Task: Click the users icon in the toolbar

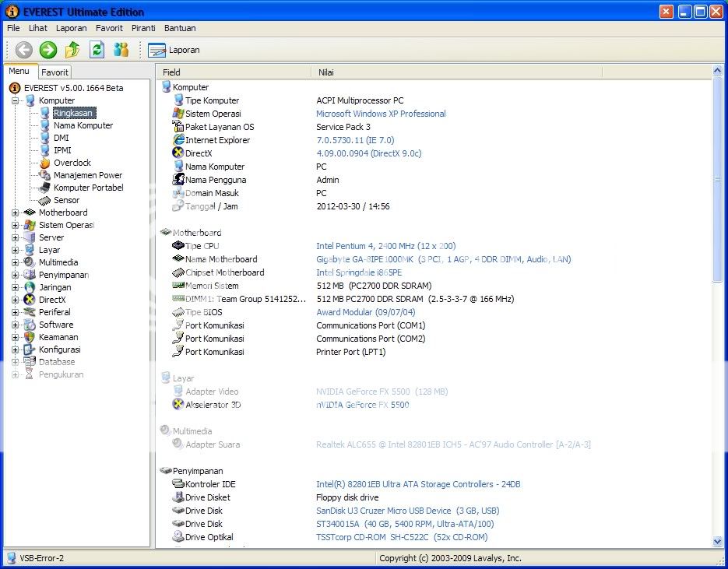Action: coord(121,49)
